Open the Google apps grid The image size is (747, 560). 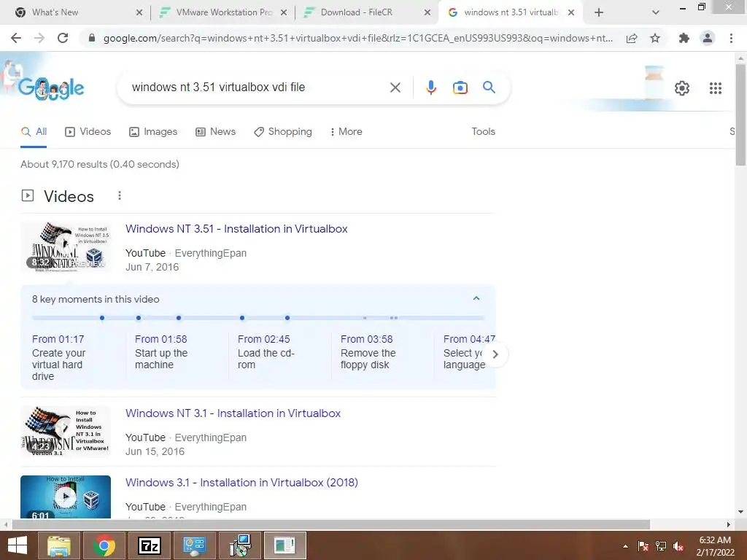coord(716,88)
